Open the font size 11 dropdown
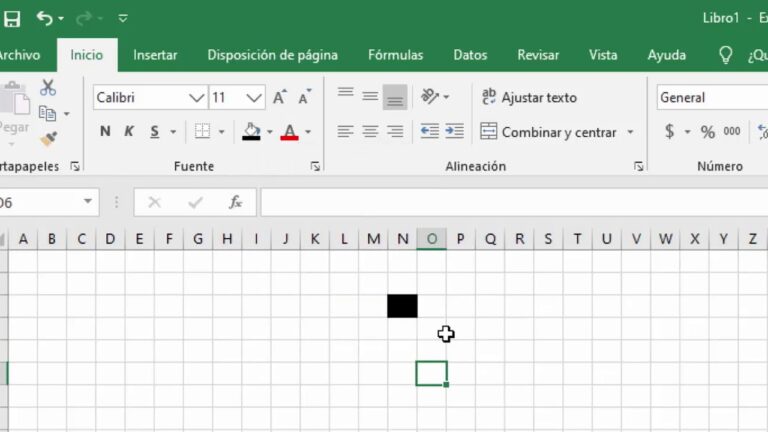 coord(254,97)
